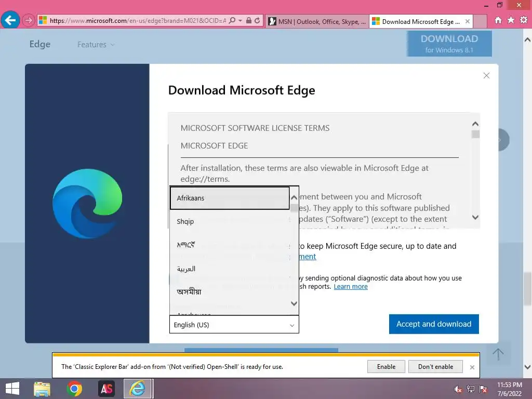Click the muted volume tray icon
532x399 pixels.
pos(458,389)
